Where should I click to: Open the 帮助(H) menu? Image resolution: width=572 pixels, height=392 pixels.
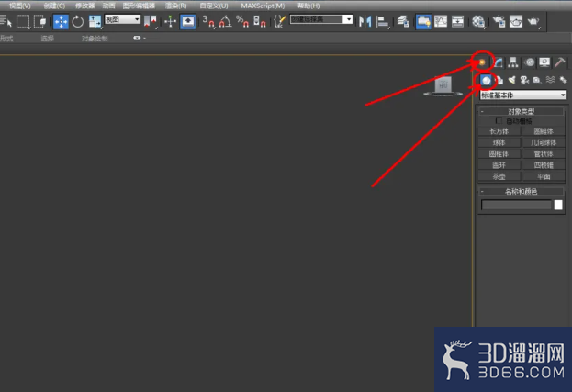[308, 6]
